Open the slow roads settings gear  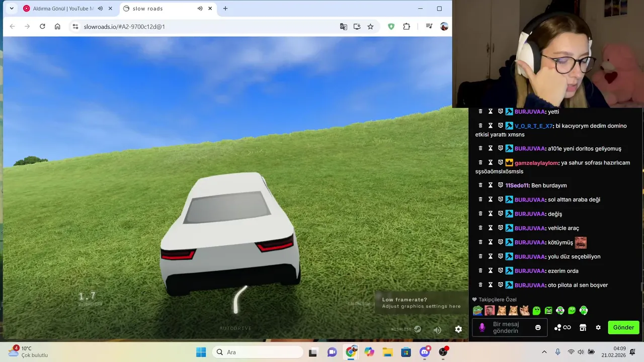pos(458,329)
